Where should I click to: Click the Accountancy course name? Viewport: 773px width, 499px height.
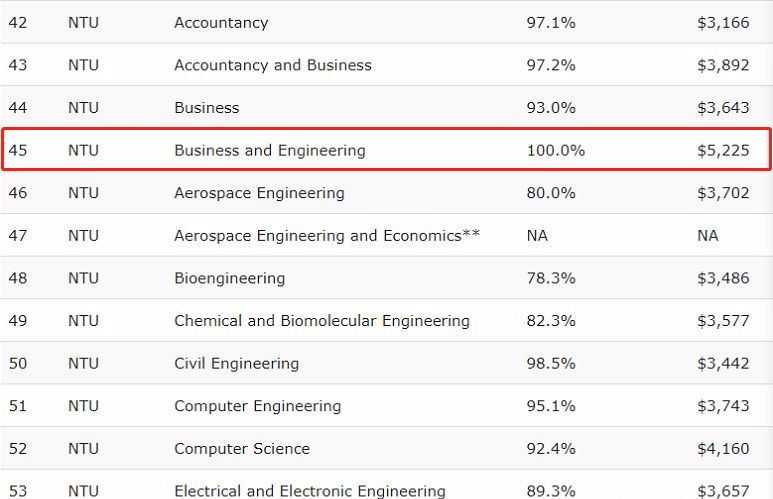tap(220, 22)
